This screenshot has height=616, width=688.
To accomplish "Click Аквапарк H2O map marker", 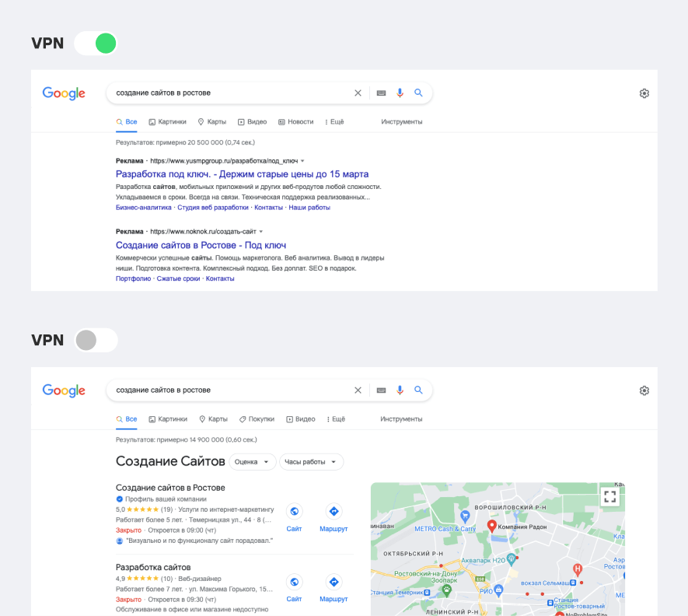I will pos(512,559).
